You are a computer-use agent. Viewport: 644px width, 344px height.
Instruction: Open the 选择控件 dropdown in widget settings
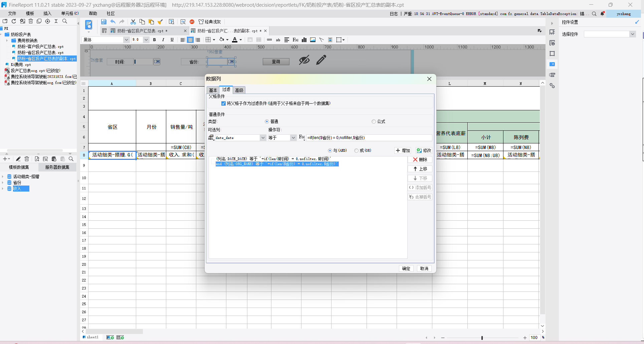click(632, 34)
